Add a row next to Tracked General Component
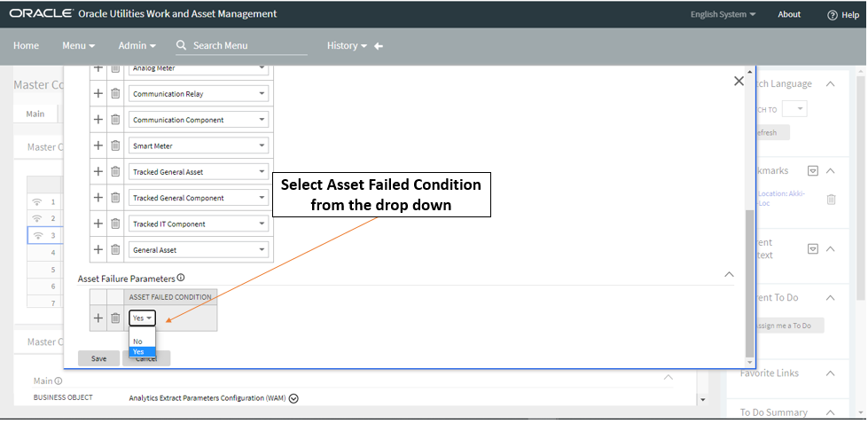The width and height of the screenshot is (868, 424). [98, 198]
